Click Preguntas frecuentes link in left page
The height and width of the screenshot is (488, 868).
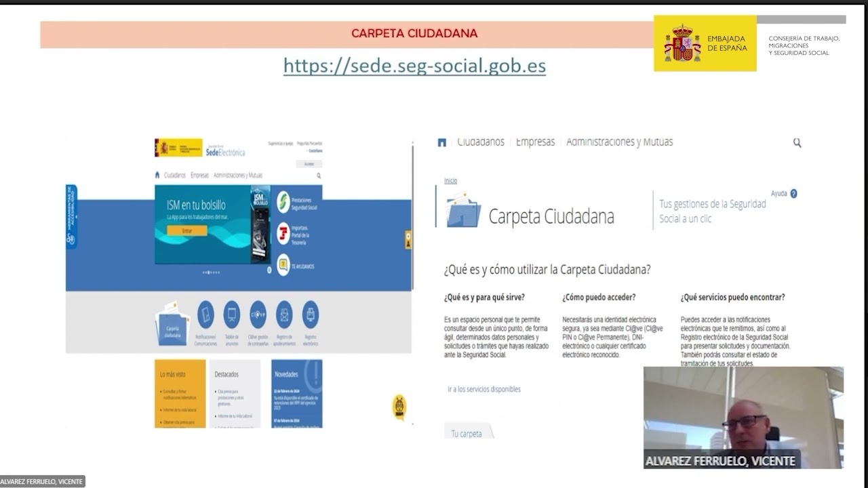[310, 144]
